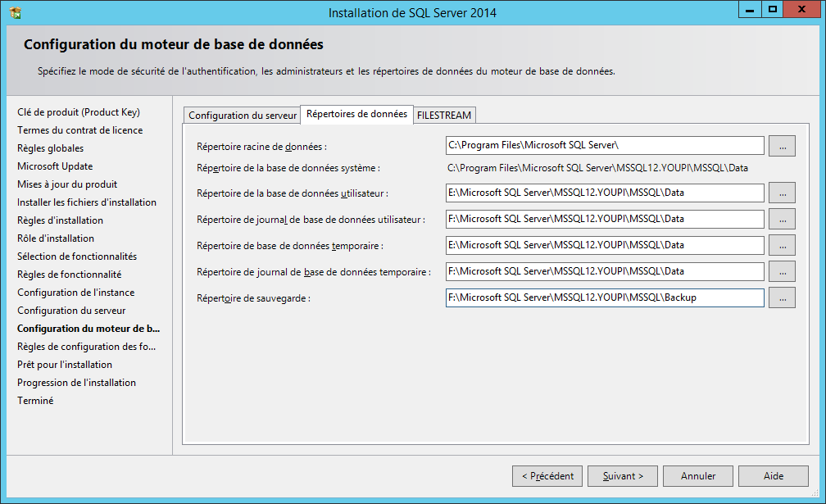Click the 'Répertoire racine de données :' label
Image resolution: width=826 pixels, height=504 pixels.
point(262,147)
